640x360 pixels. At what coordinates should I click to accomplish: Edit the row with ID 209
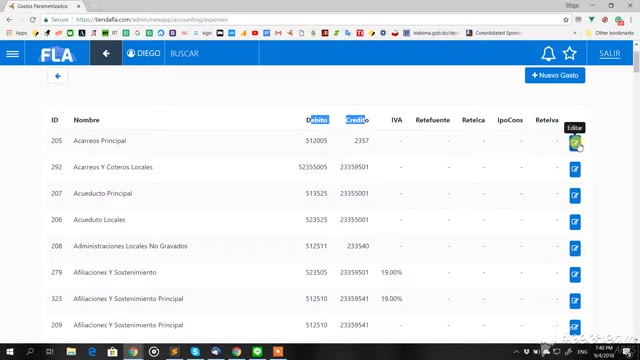coord(575,327)
